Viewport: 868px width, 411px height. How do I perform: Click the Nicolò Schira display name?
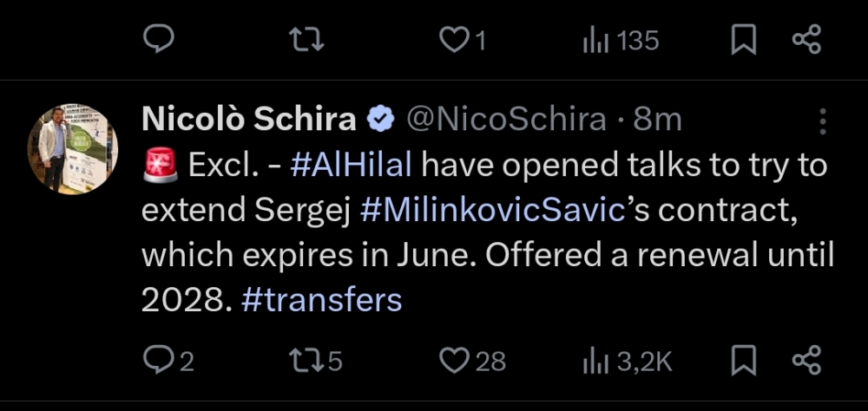coord(248,120)
